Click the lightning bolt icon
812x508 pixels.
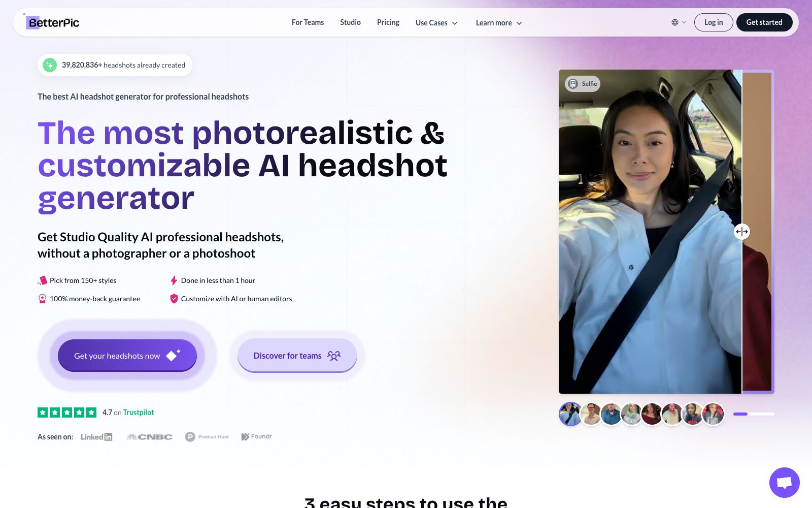(x=174, y=280)
